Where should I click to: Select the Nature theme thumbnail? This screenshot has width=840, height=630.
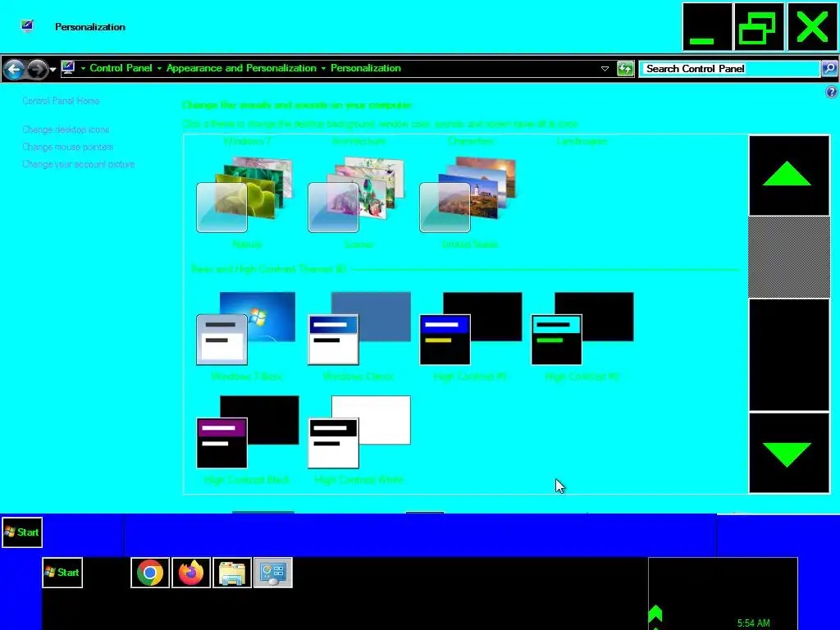[x=245, y=194]
